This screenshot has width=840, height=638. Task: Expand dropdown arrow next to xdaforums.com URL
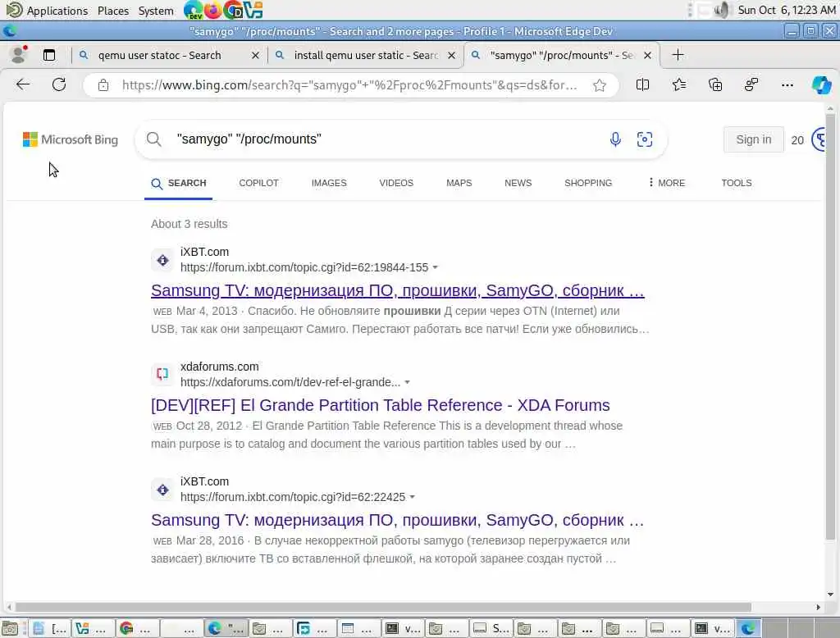[x=408, y=382]
